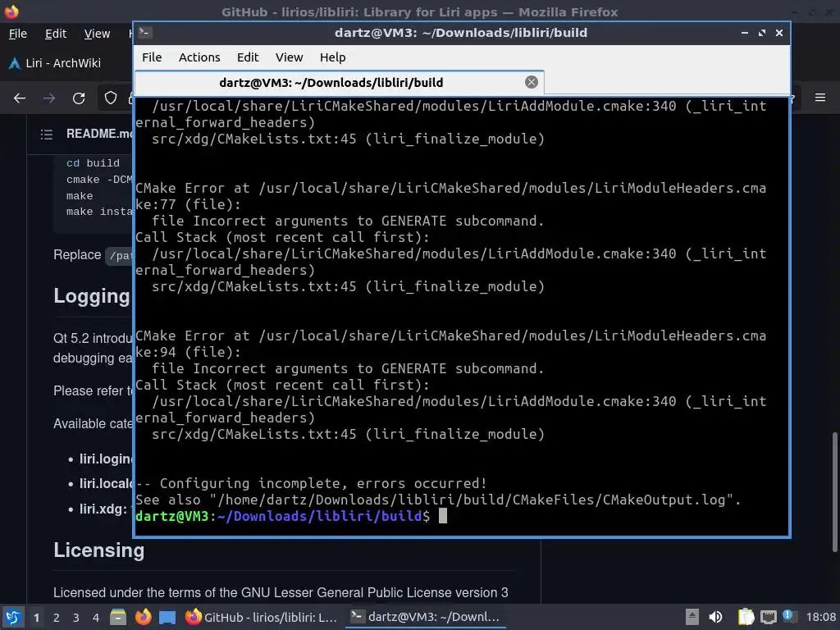Launch Firefox from panel quicklaunch
This screenshot has height=630, width=840.
coord(143,617)
